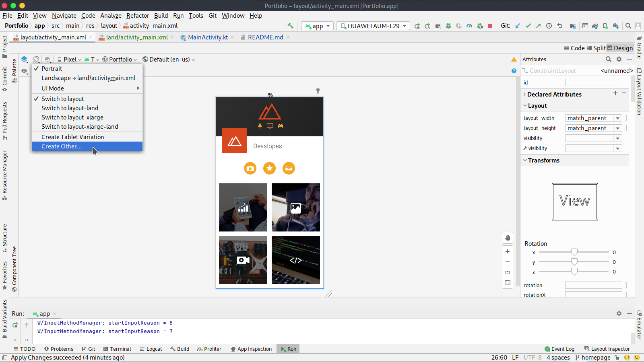
Task: Click the Stop red square icon
Action: [490, 26]
